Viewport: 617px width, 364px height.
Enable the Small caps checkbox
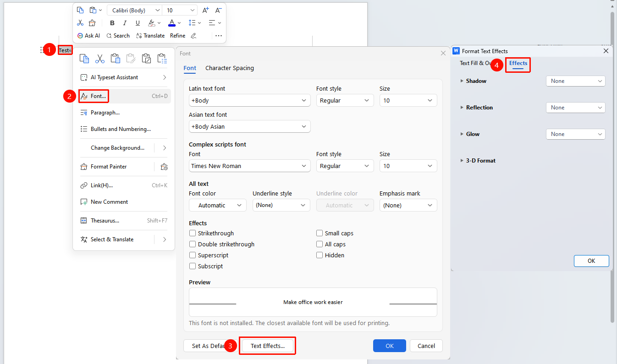point(320,234)
